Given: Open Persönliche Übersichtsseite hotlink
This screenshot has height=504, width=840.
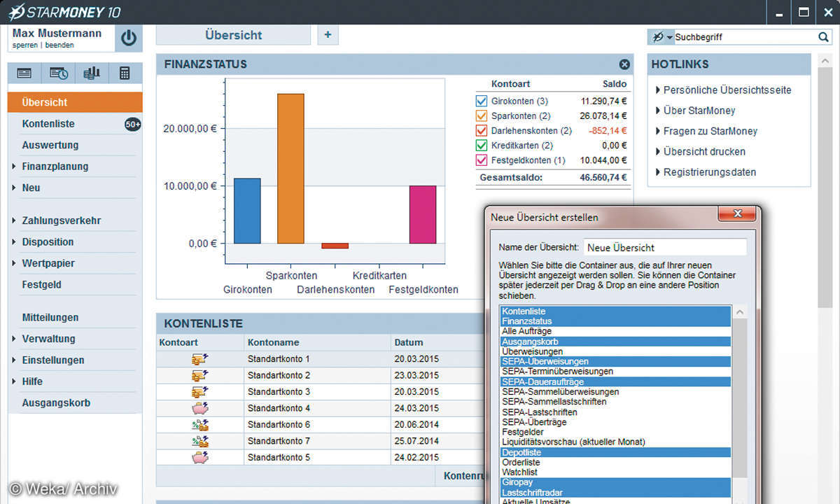Looking at the screenshot, I should tap(727, 90).
